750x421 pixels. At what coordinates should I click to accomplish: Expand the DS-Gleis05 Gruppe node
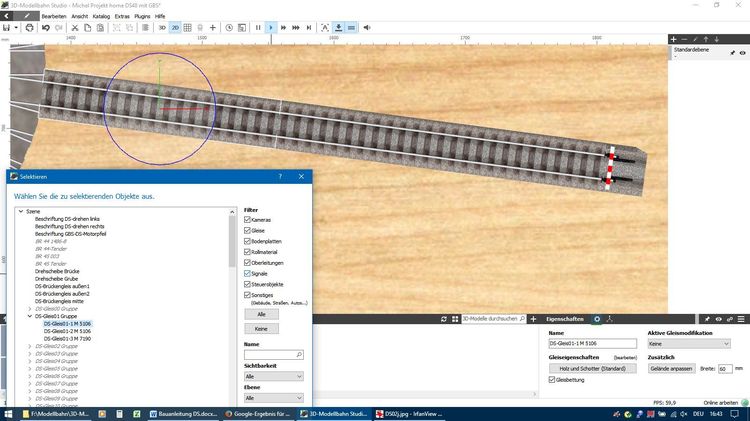coord(30,369)
